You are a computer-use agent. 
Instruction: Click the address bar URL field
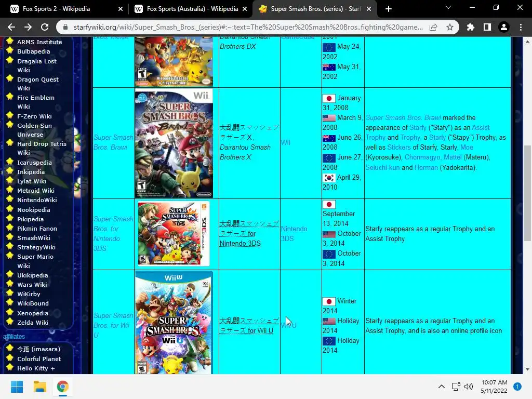(x=248, y=27)
